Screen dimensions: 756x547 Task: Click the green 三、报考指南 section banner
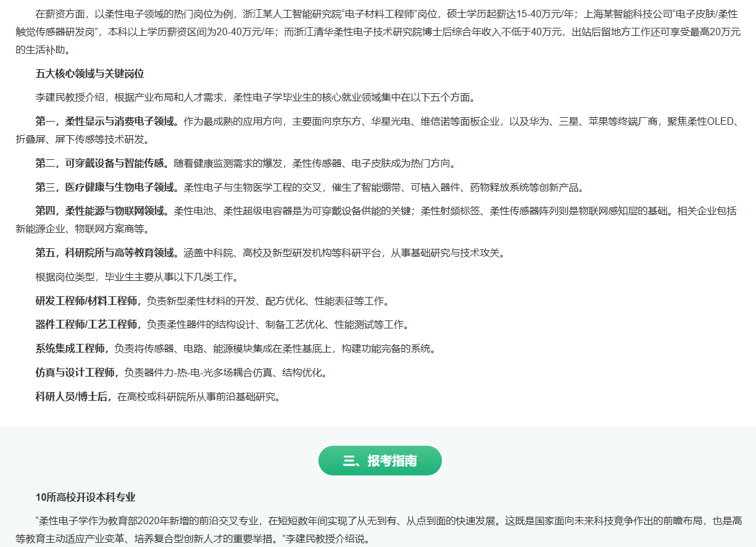(x=380, y=461)
